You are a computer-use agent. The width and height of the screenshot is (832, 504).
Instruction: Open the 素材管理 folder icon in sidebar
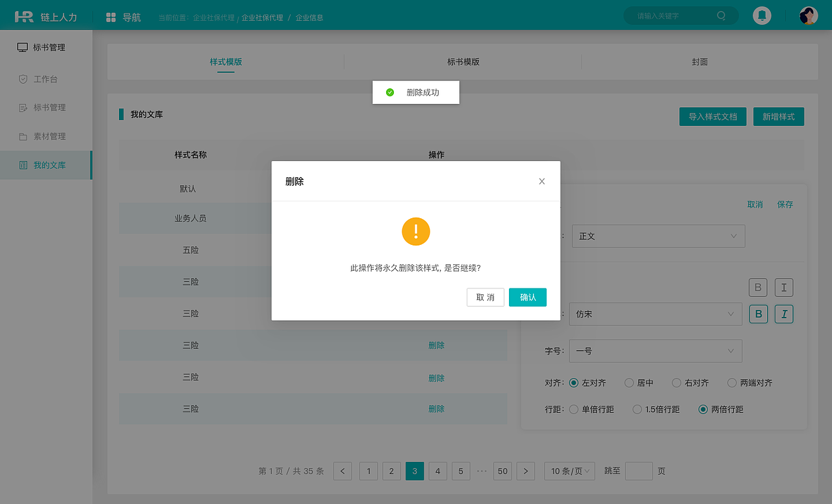(x=22, y=136)
